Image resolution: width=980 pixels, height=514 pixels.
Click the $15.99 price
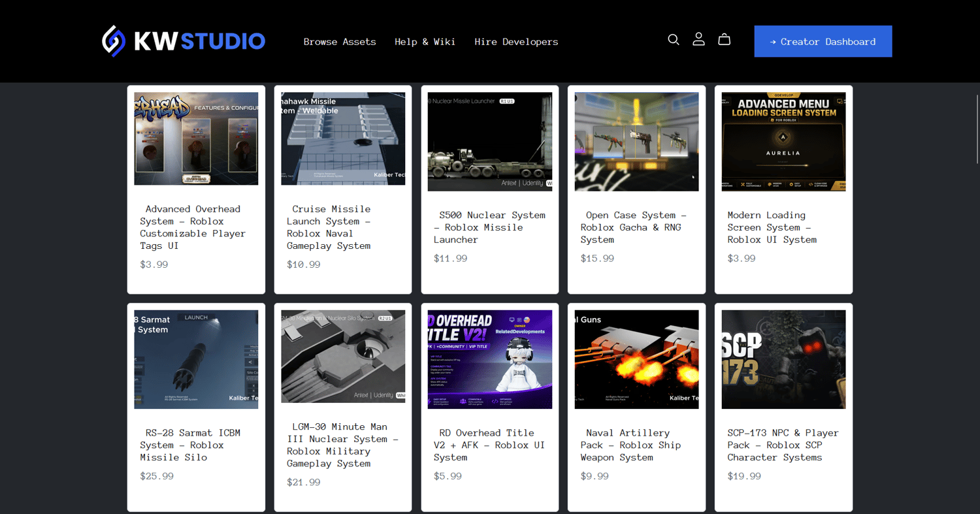coord(598,258)
